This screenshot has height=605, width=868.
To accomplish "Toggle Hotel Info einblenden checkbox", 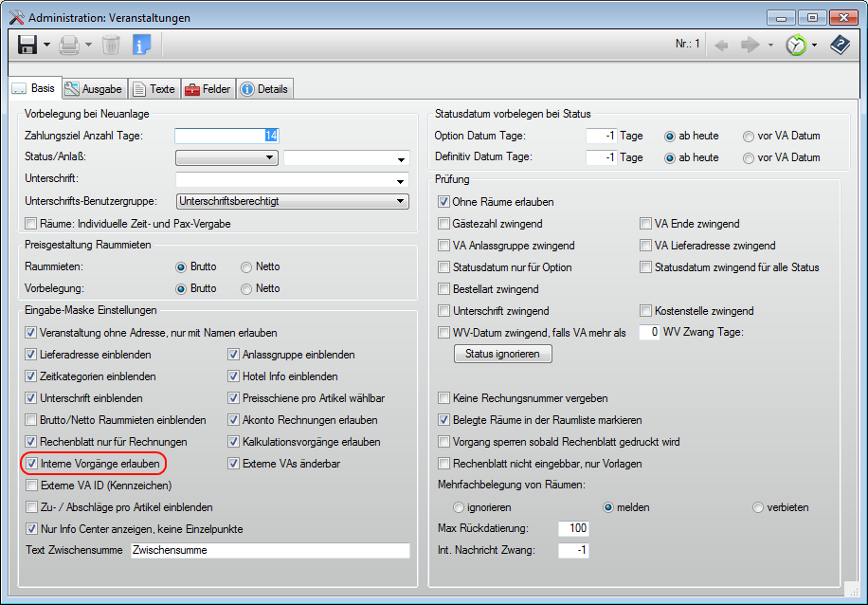I will (x=234, y=376).
